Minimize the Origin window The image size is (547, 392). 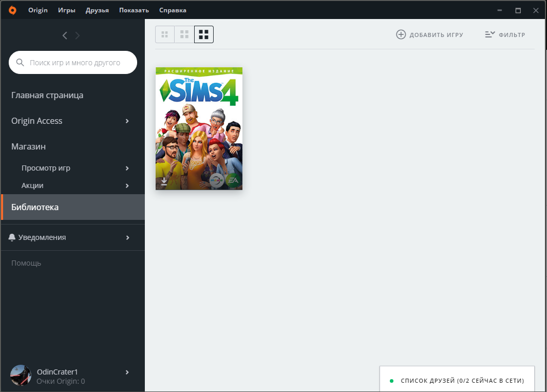tap(500, 10)
